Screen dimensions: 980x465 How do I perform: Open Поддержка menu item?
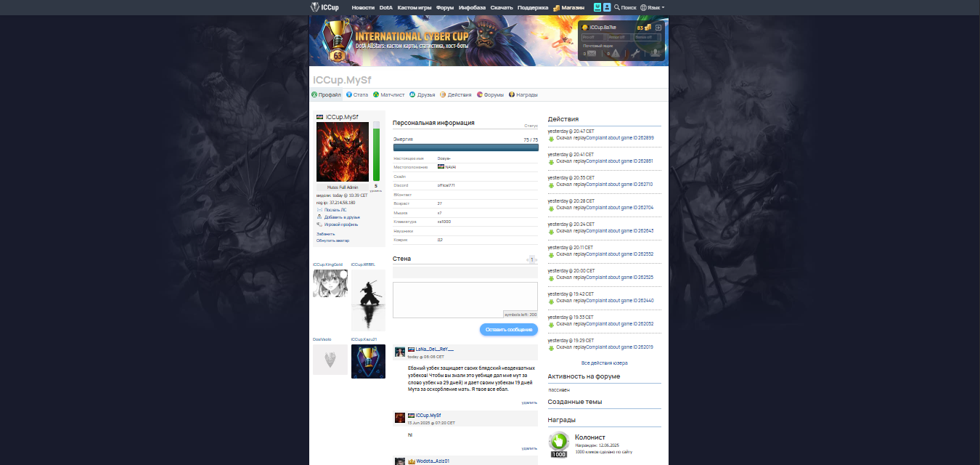(533, 7)
